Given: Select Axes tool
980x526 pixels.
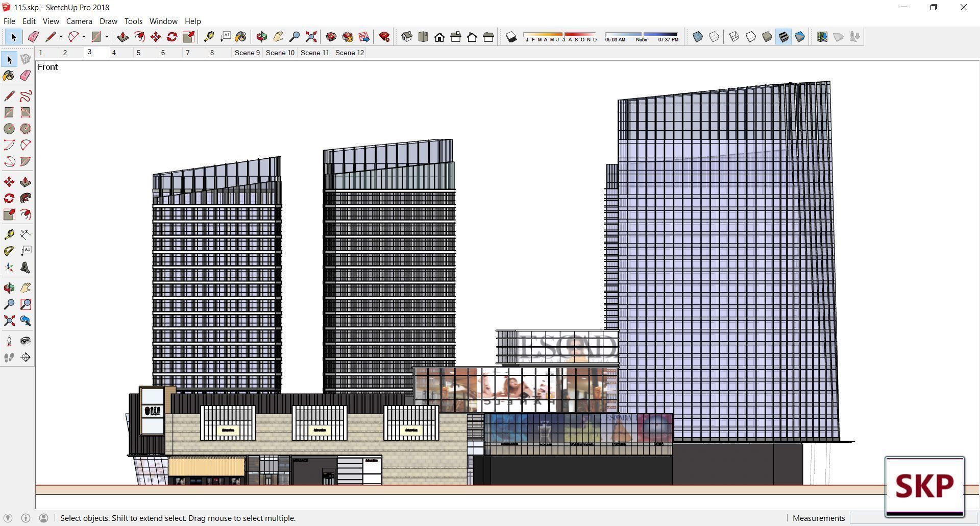Looking at the screenshot, I should pyautogui.click(x=9, y=268).
